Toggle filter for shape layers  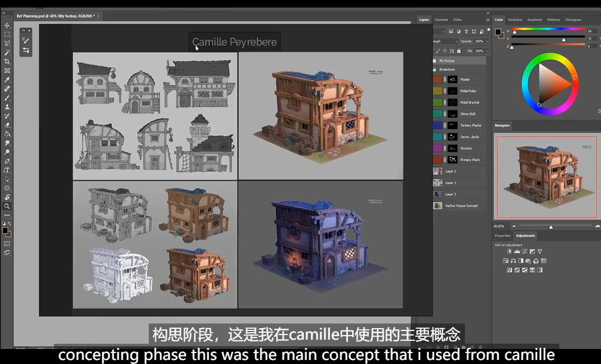pos(474,31)
